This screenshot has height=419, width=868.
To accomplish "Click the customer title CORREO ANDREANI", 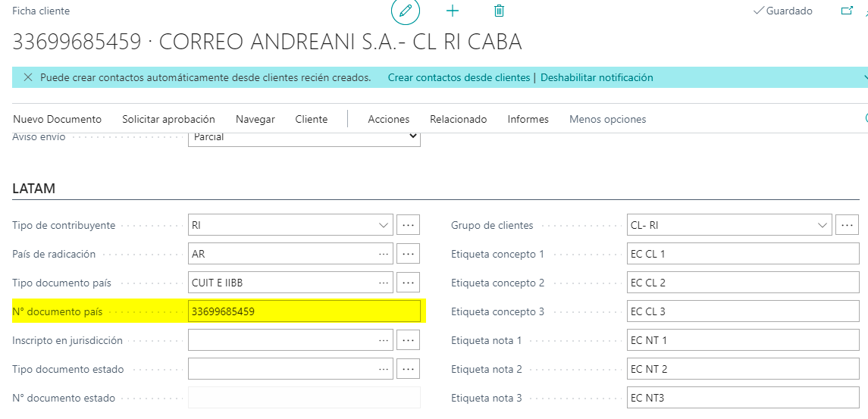I will point(267,42).
